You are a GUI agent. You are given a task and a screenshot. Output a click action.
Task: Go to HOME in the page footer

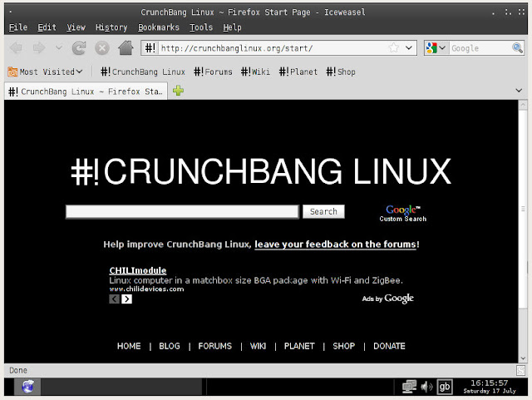(129, 346)
